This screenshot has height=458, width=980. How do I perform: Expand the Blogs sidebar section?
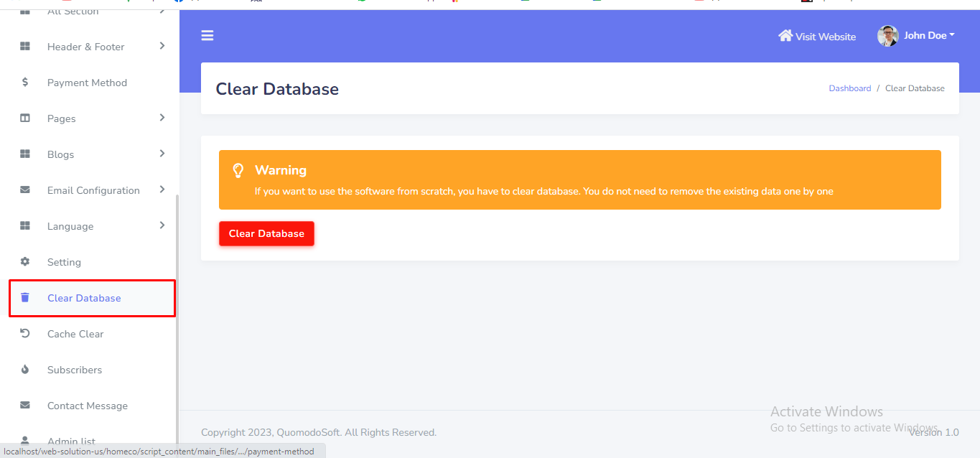click(x=162, y=154)
